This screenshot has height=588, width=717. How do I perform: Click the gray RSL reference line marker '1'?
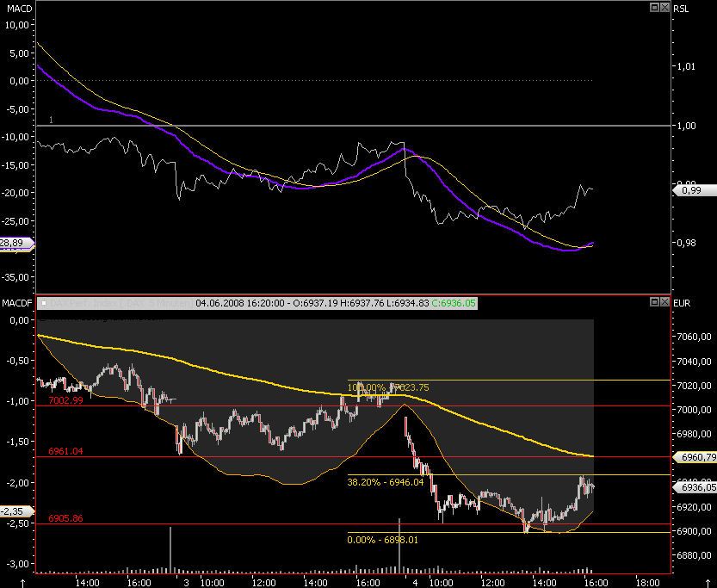tap(52, 121)
